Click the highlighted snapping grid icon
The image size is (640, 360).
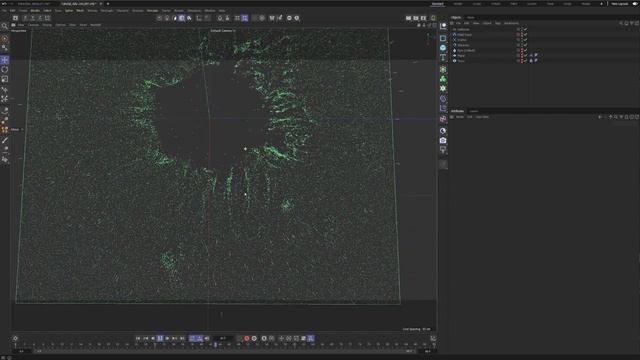coord(244,18)
